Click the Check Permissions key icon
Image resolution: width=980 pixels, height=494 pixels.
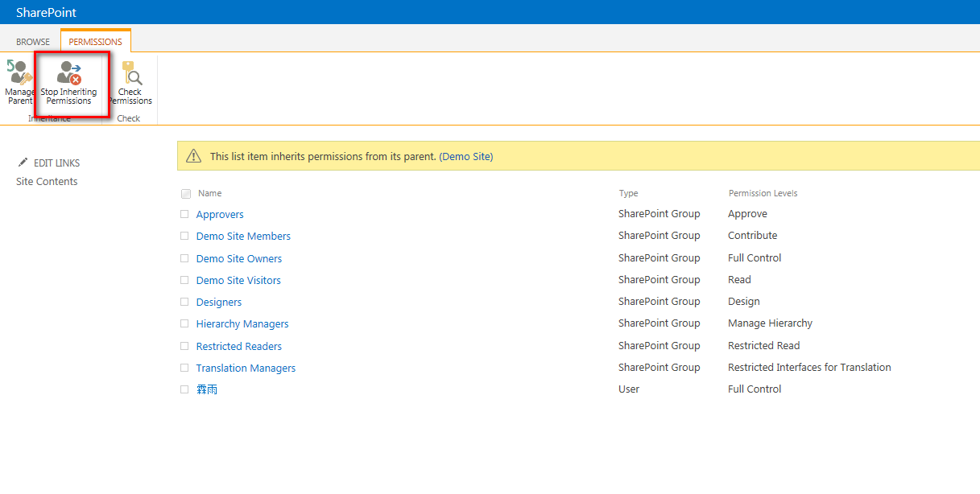click(131, 72)
